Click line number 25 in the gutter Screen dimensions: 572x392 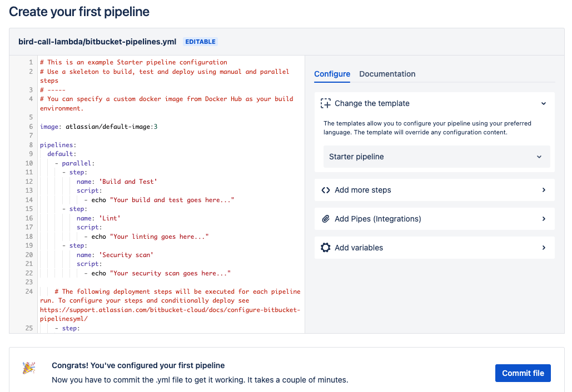29,328
